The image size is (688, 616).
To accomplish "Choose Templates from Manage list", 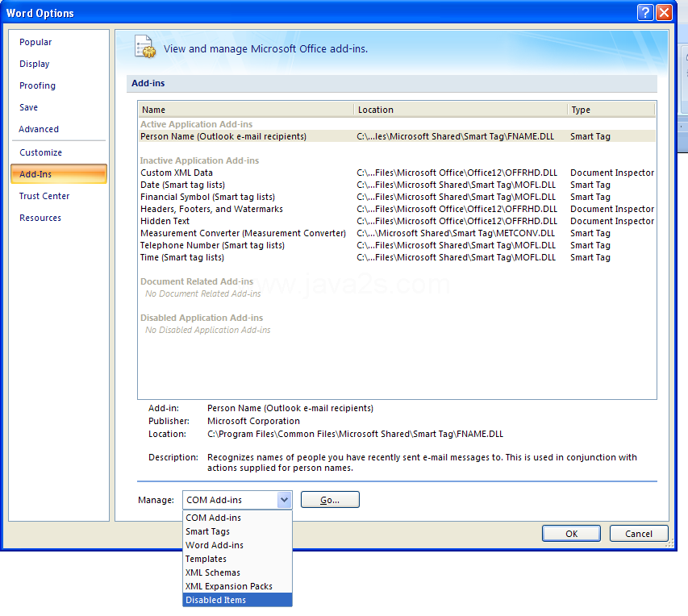I will pos(237,559).
